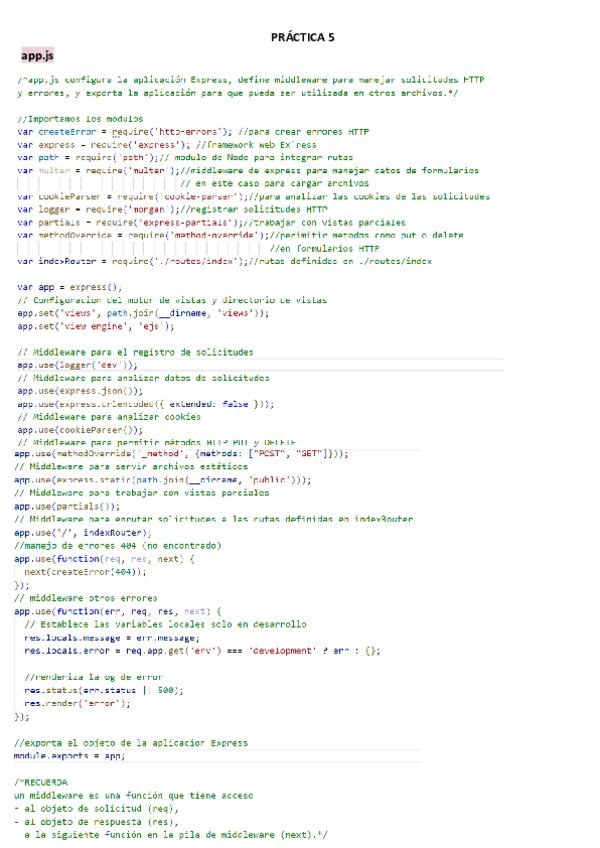Click the RECUERDA comment heading
This screenshot has height=848, width=600.
[43, 781]
